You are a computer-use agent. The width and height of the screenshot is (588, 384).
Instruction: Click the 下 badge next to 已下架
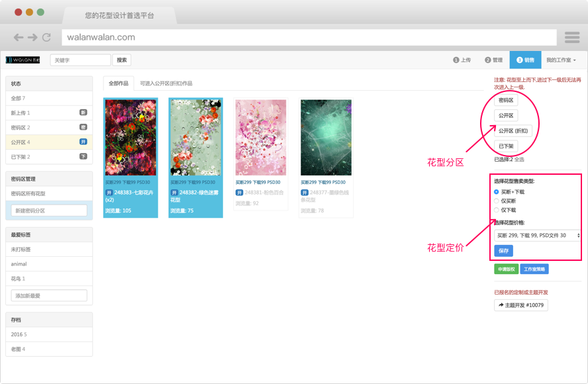[x=83, y=157]
